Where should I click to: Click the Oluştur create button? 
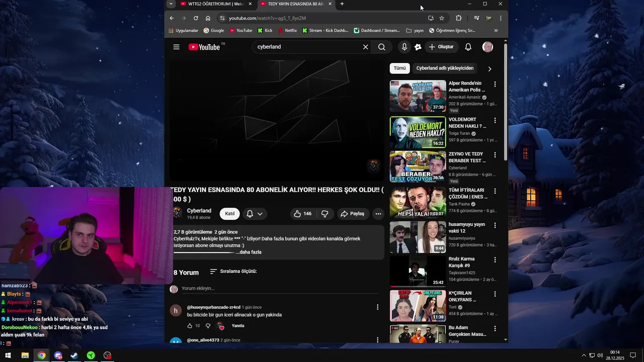[441, 47]
